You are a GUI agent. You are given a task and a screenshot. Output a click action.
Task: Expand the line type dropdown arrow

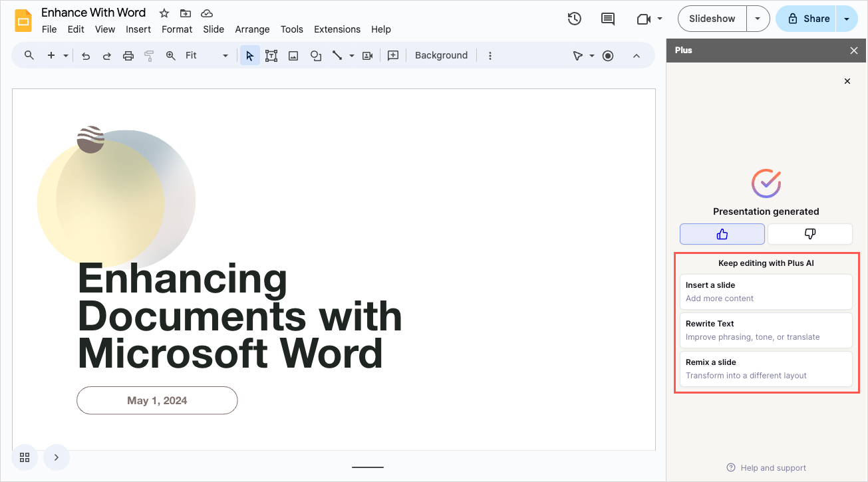point(352,56)
